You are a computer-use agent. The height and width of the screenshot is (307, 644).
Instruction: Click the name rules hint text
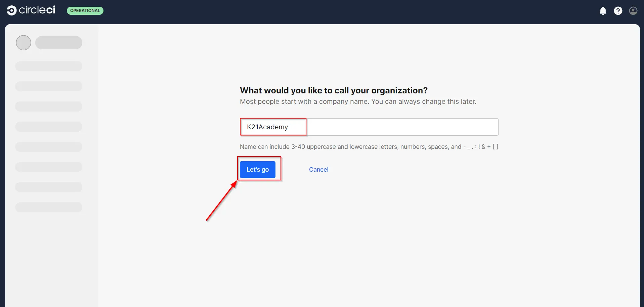[369, 147]
